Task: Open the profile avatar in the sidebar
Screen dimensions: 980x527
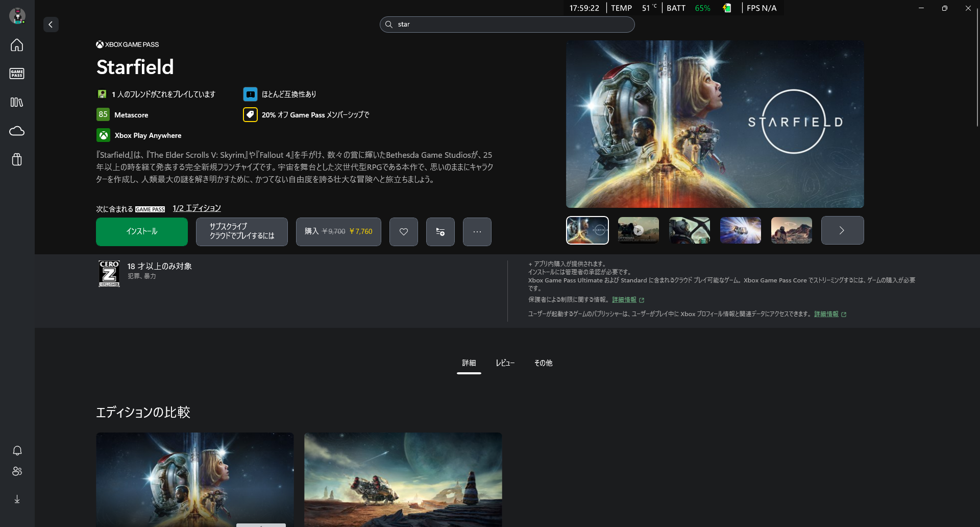Action: (17, 16)
